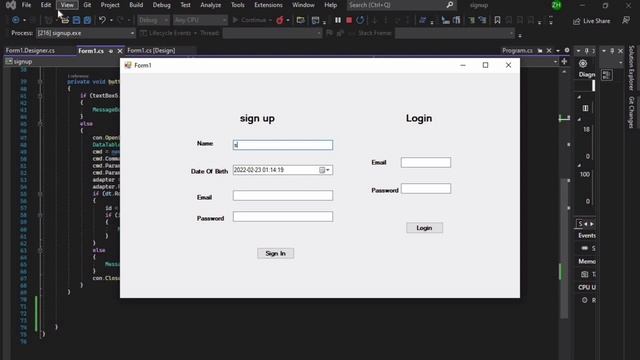
Task: Undo the last edit
Action: (x=102, y=20)
